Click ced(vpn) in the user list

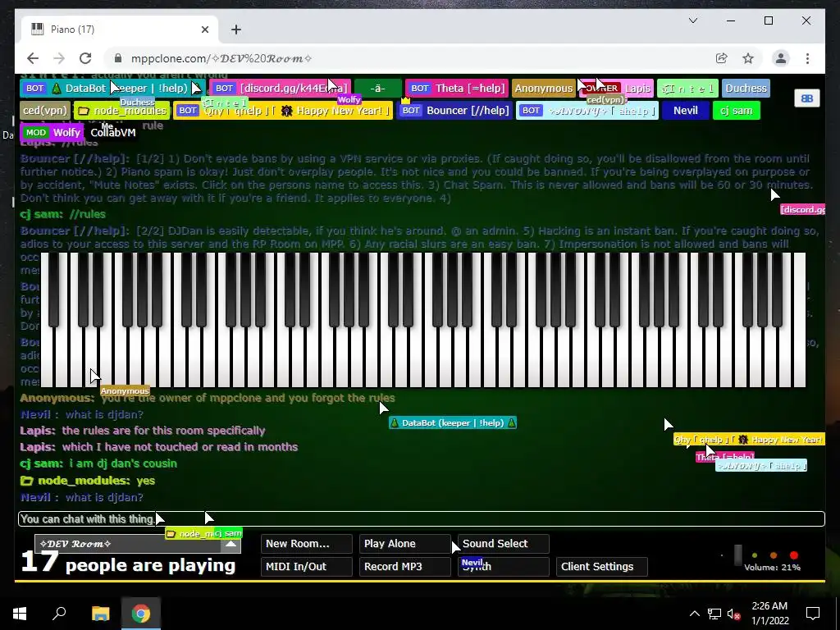(45, 111)
